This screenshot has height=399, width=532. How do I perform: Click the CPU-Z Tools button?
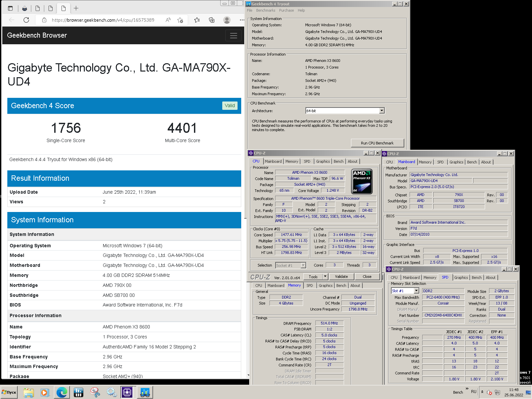tap(313, 277)
